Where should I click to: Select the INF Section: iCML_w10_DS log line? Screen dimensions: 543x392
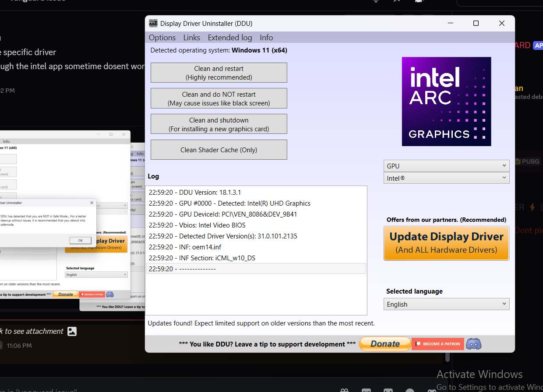click(x=256, y=258)
